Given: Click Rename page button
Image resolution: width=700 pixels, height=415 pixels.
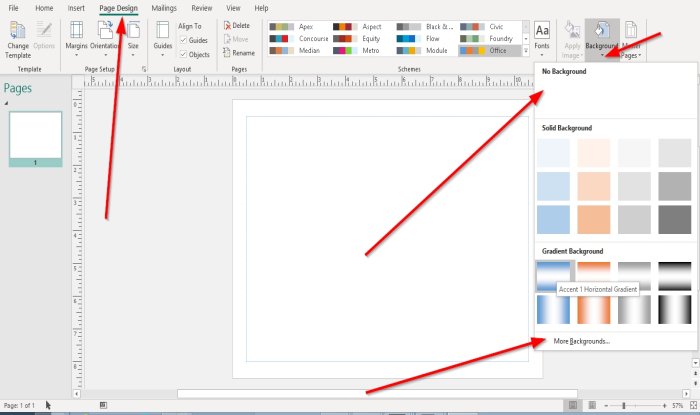Looking at the screenshot, I should coord(239,53).
